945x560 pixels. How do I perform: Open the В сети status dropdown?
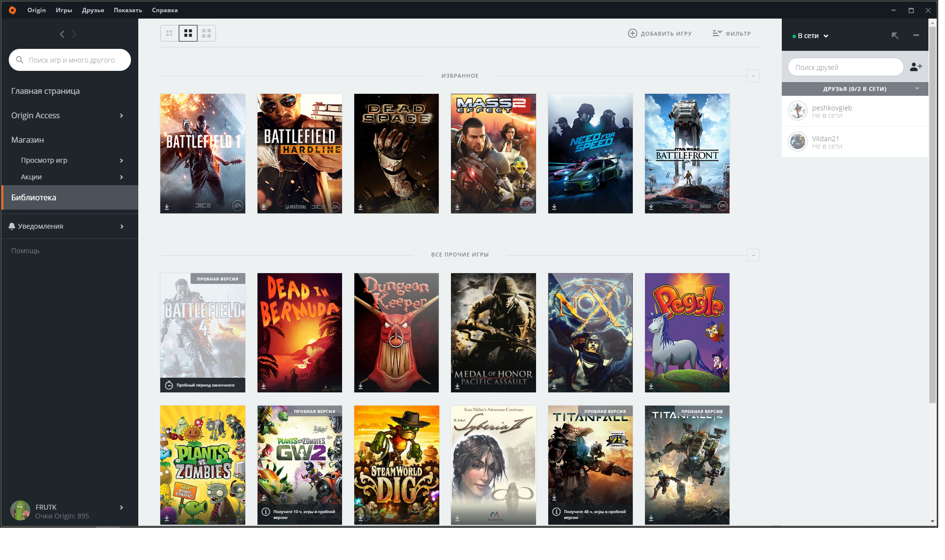pos(811,36)
